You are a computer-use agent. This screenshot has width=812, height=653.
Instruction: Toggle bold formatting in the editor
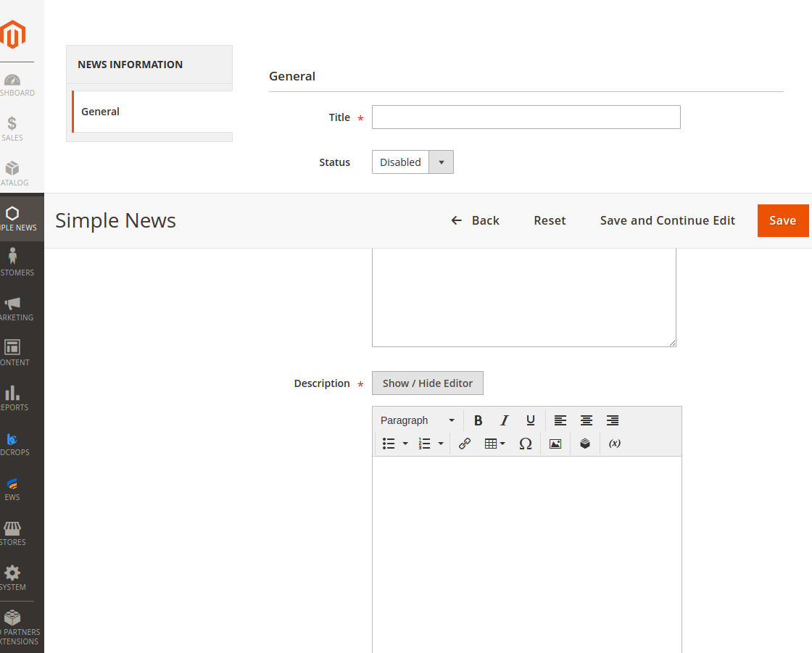pyautogui.click(x=478, y=420)
